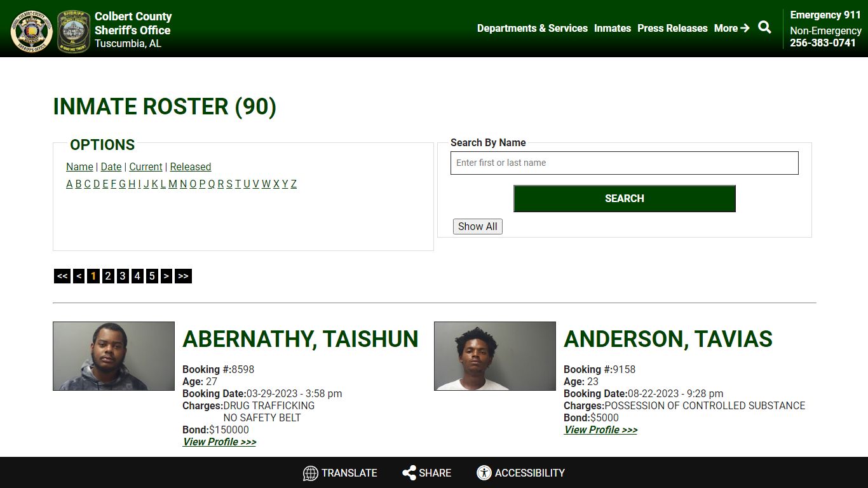Open the Accessibility icon
Screen dimensions: 868x488
(484, 473)
